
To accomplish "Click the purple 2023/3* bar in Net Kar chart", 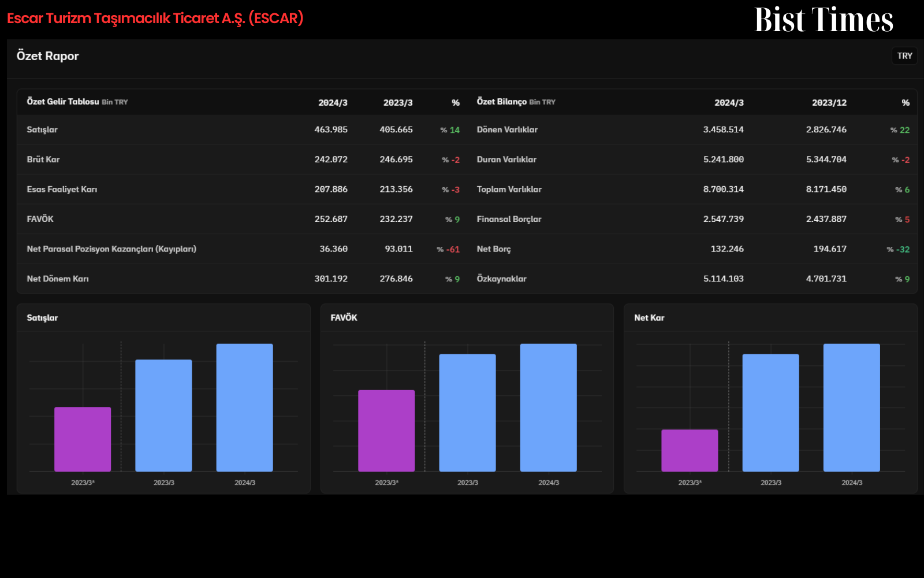I will pyautogui.click(x=690, y=450).
